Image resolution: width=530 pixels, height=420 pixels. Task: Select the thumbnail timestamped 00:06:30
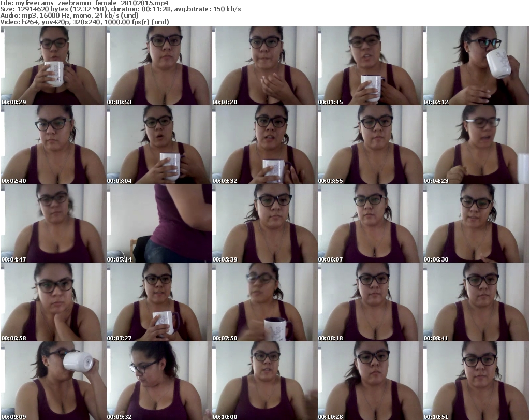476,224
